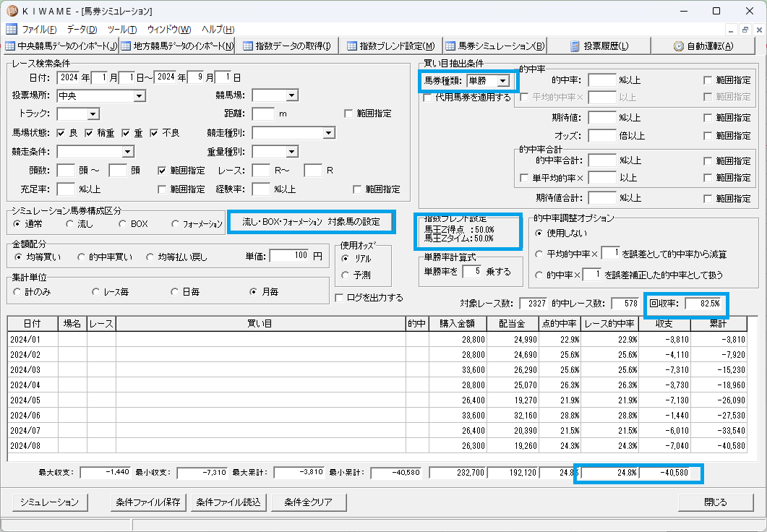
Task: Click 指数データの取得 toolbar button
Action: click(287, 46)
